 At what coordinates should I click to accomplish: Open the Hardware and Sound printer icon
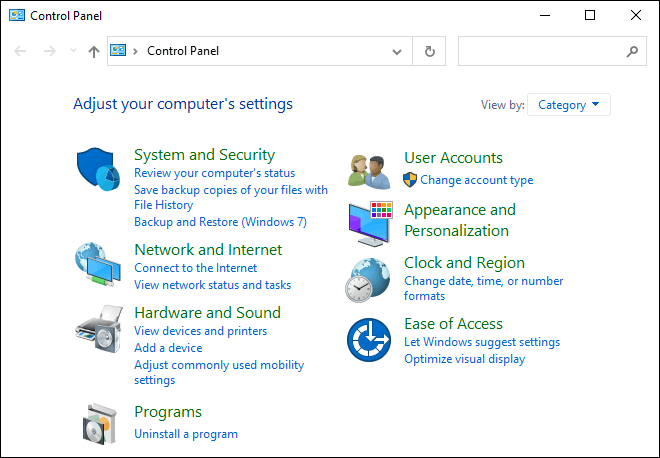(99, 329)
